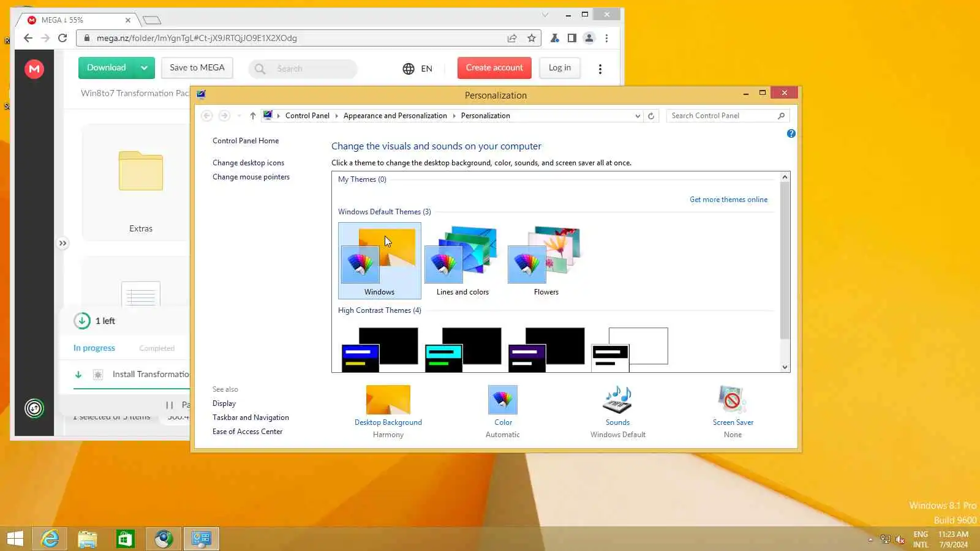This screenshot has height=551, width=980.
Task: Select the Flowers theme
Action: 546,261
